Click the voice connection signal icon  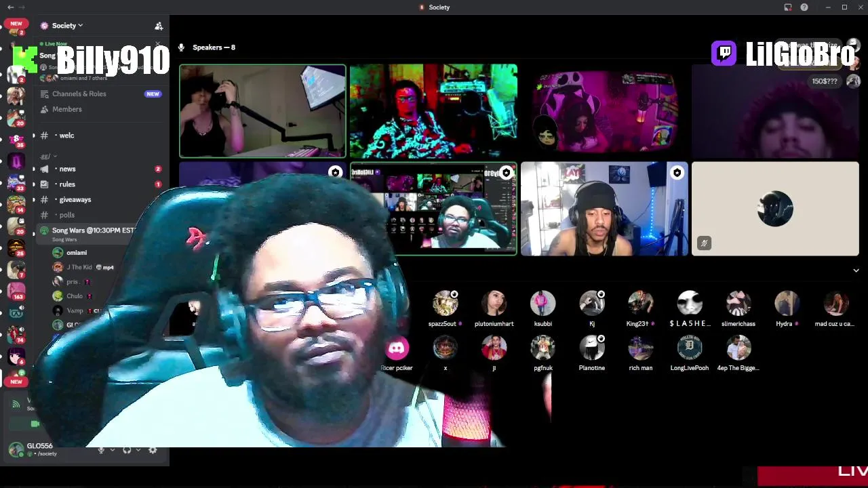point(16,404)
